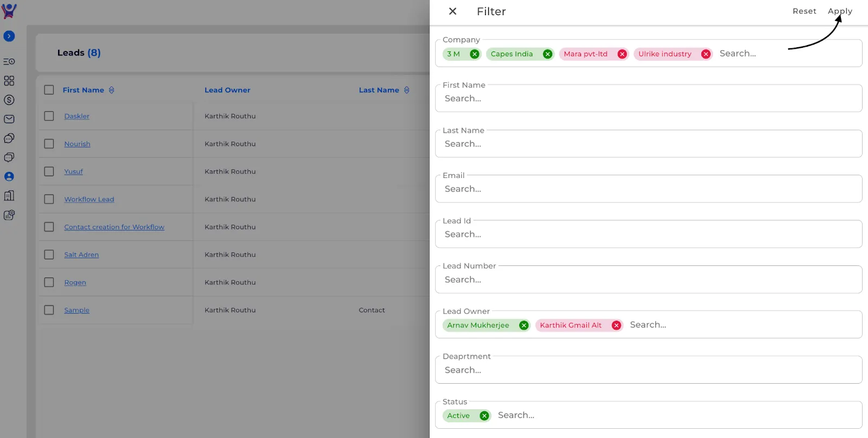Sort by Last Name arrows icon
The width and height of the screenshot is (868, 438).
pos(406,90)
